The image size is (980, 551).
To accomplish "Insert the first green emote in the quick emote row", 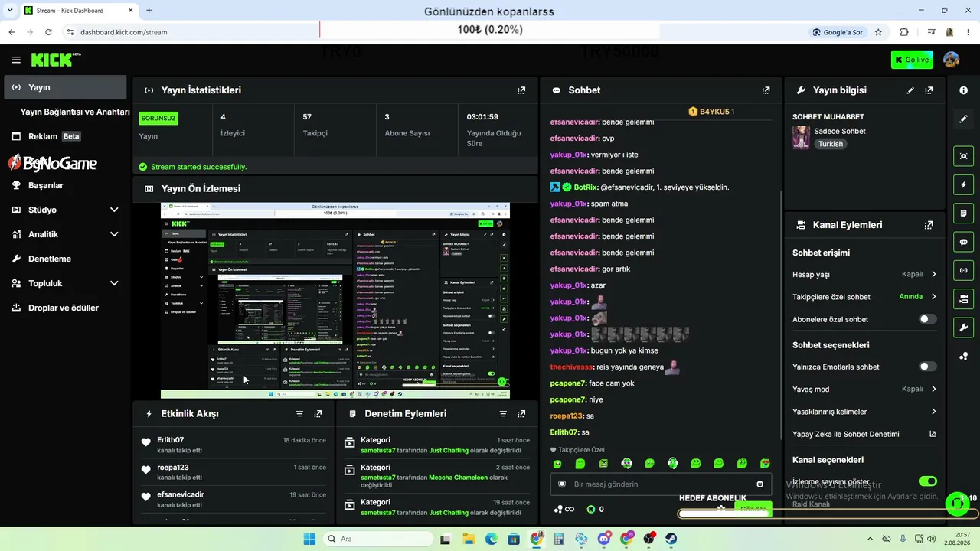I will click(x=557, y=464).
